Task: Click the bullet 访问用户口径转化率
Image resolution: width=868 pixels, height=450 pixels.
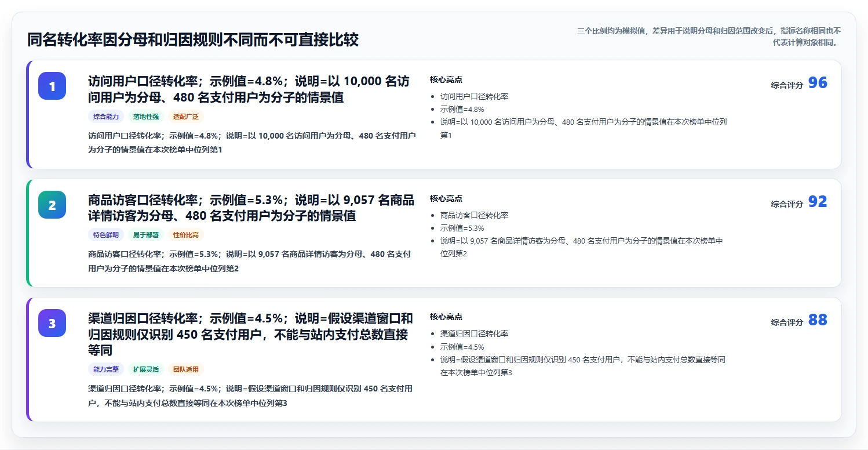Action: 474,96
